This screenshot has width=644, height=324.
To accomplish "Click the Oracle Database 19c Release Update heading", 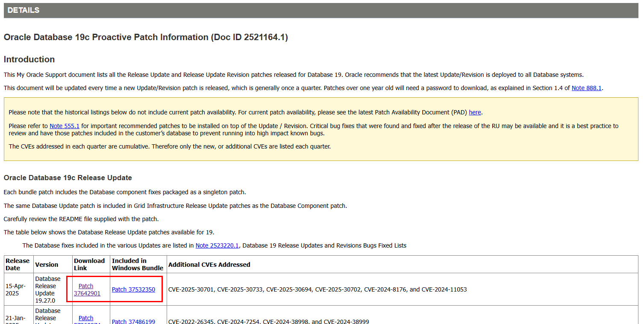I will (x=68, y=178).
